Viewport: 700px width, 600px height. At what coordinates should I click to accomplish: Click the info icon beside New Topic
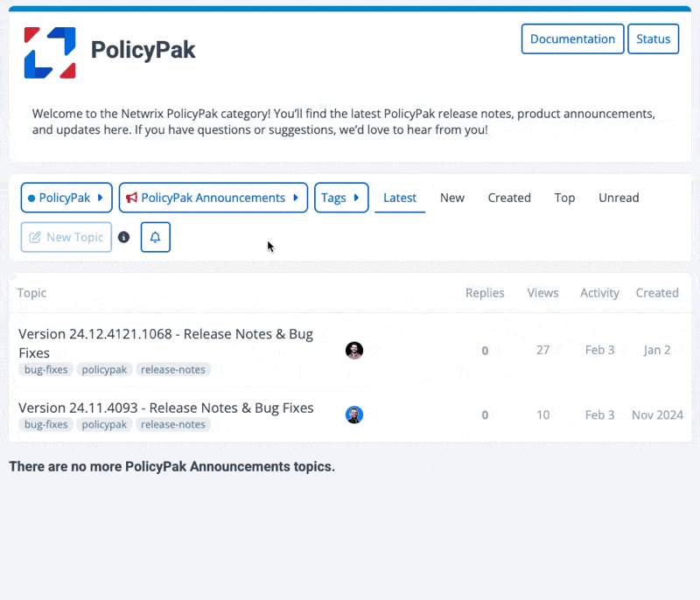[124, 237]
